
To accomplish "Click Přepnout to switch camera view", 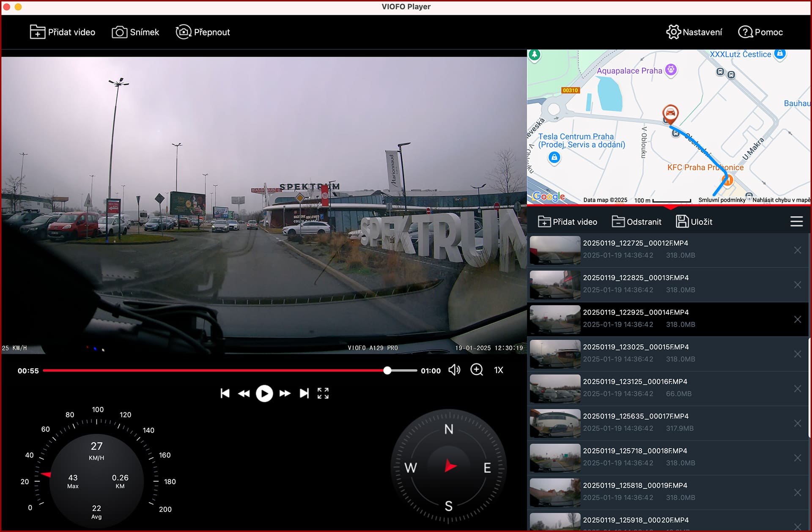I will pos(203,32).
